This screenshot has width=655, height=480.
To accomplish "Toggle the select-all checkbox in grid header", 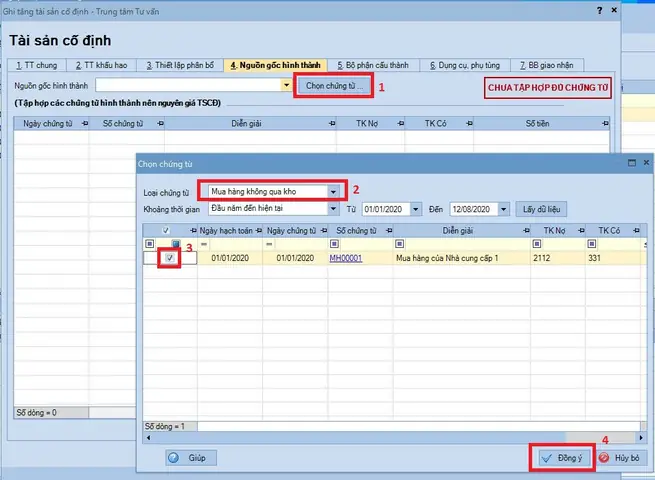I will click(166, 229).
